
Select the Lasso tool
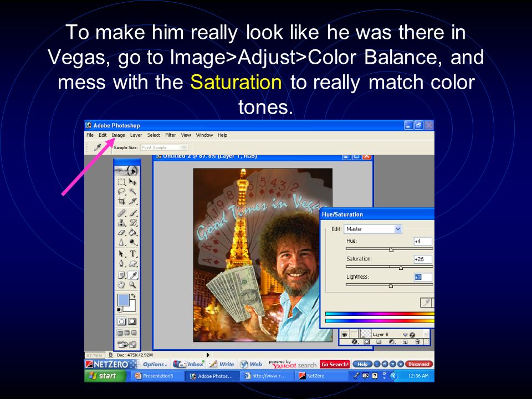tap(121, 192)
